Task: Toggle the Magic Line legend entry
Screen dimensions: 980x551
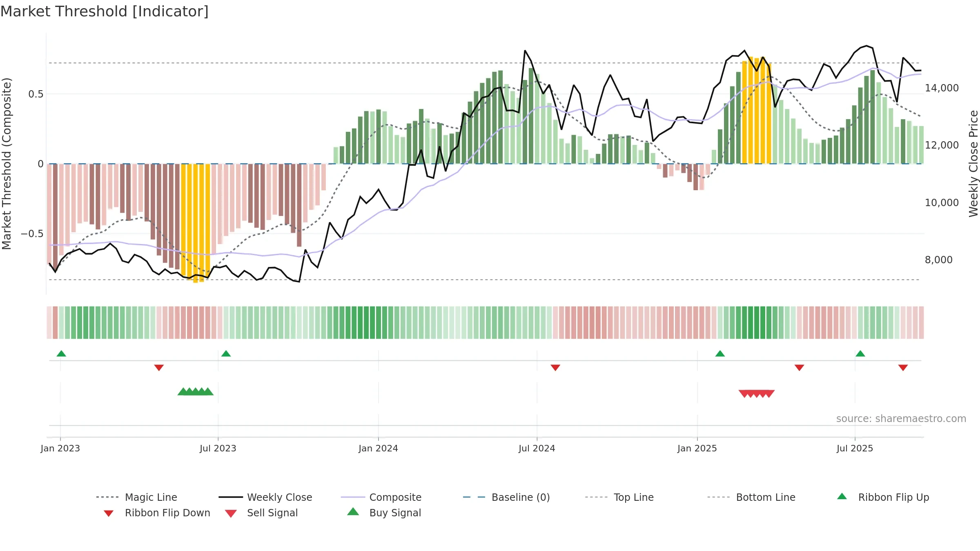Action: point(136,497)
